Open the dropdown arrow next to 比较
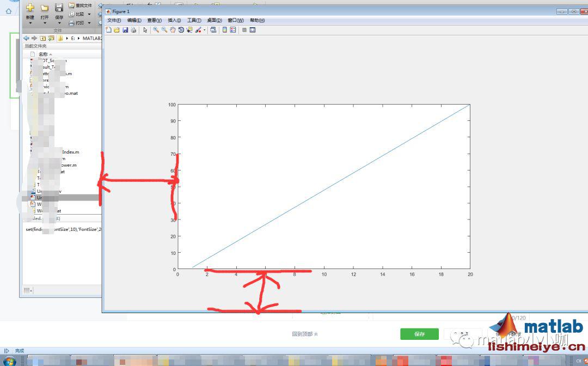The width and height of the screenshot is (588, 366). point(89,14)
